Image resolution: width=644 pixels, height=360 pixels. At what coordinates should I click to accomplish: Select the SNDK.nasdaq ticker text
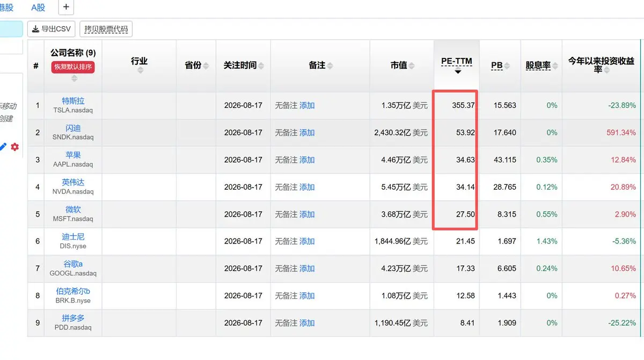73,137
